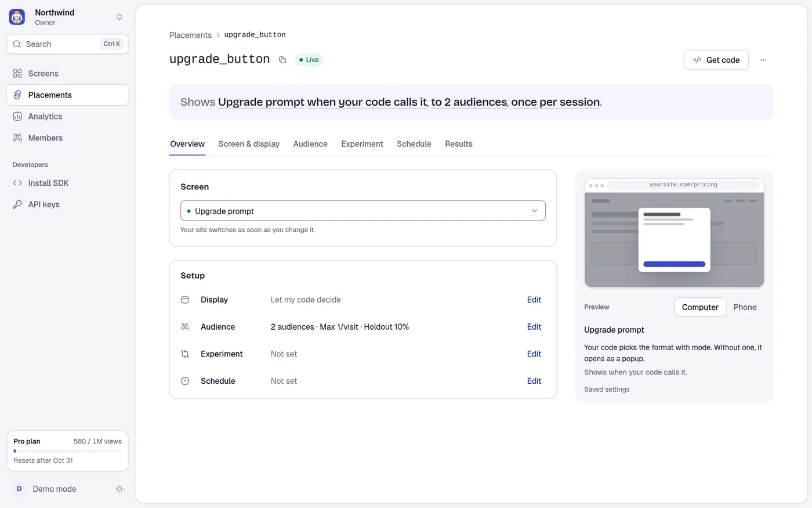Edit the Schedule setting

(534, 381)
